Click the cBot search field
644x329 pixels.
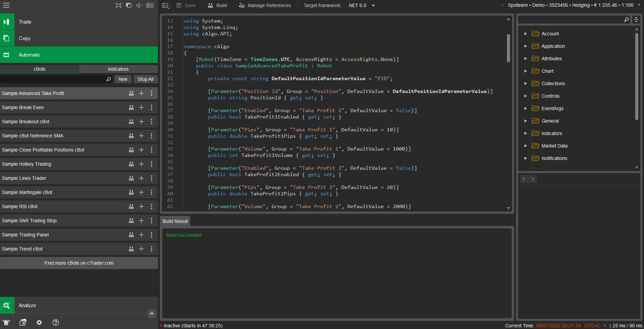point(53,79)
